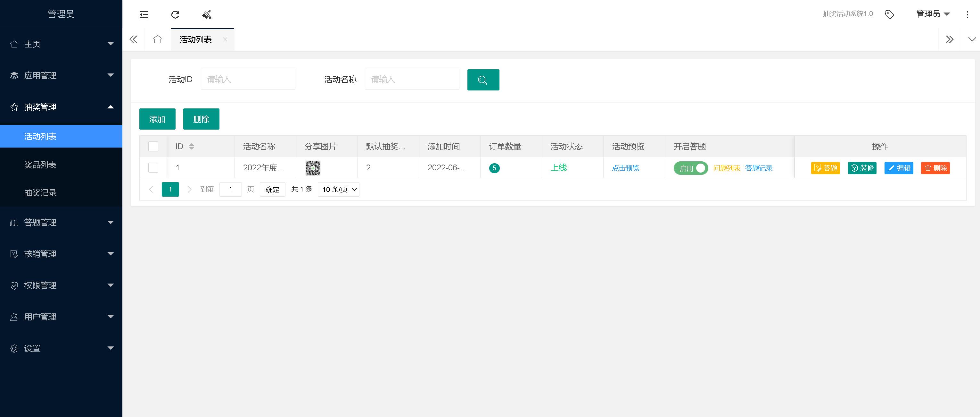Click the tag icon near the system version
980x417 pixels.
(x=889, y=14)
